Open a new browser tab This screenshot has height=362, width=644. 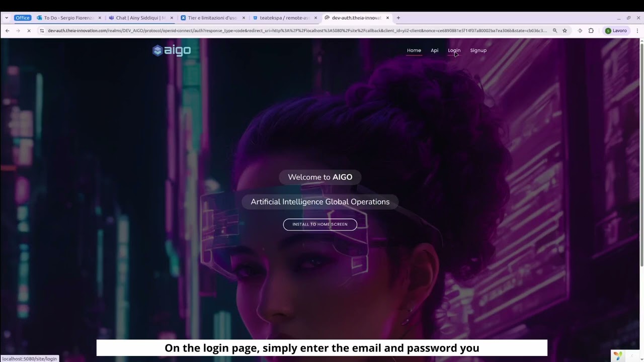pos(398,18)
